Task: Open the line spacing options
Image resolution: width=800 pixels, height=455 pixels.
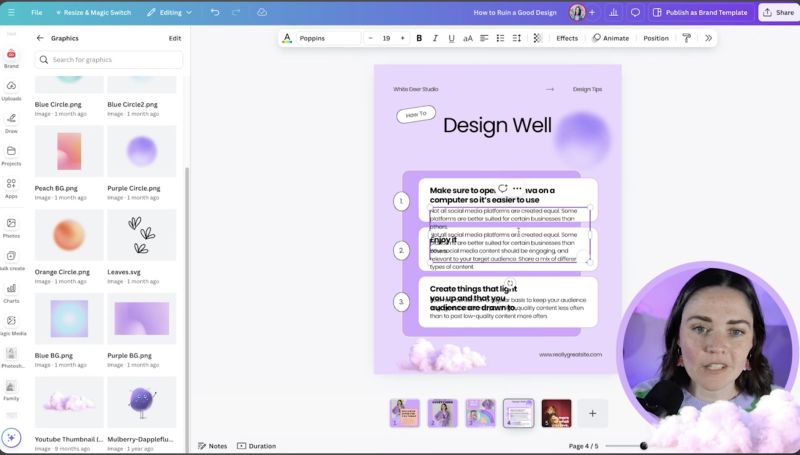Action: (516, 38)
